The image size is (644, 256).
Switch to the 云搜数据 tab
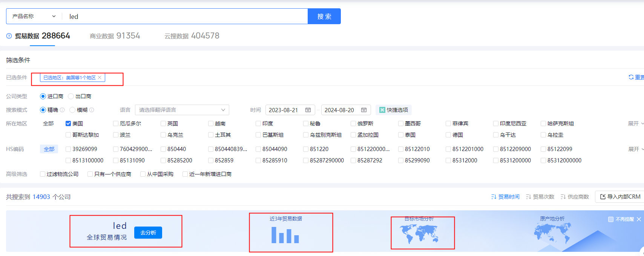[192, 36]
